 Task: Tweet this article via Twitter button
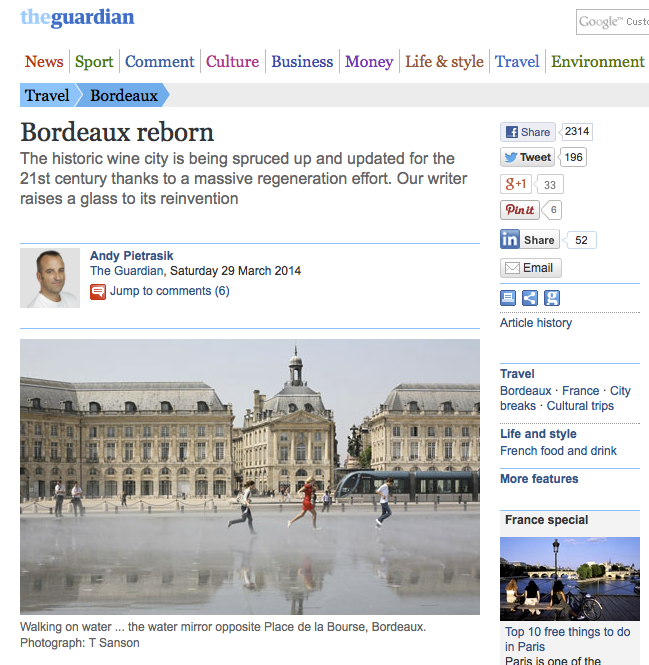(x=528, y=157)
